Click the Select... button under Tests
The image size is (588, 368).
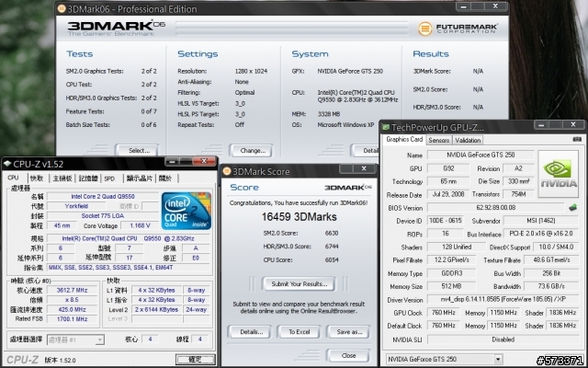(137, 151)
